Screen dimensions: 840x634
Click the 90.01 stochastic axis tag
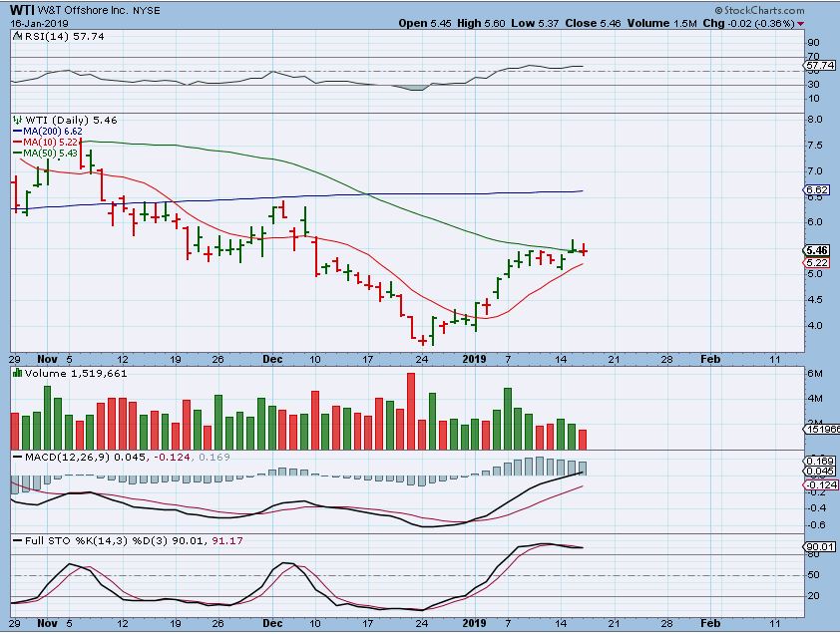(x=820, y=546)
